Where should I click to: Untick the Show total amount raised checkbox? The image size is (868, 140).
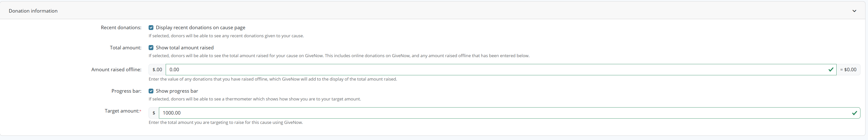pos(151,48)
